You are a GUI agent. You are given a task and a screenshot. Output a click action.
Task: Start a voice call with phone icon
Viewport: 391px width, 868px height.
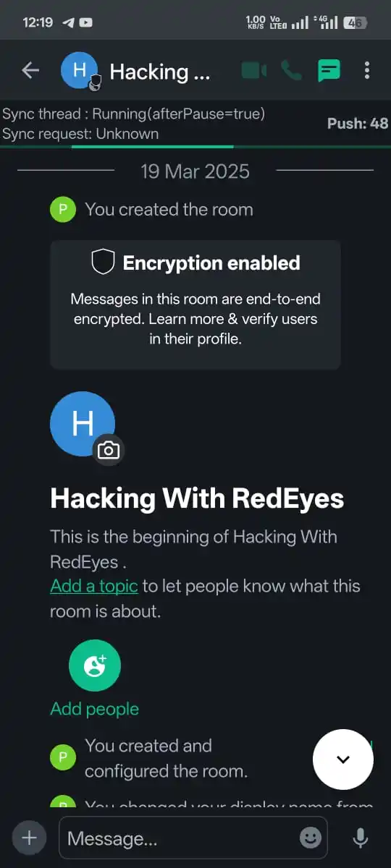(x=291, y=70)
